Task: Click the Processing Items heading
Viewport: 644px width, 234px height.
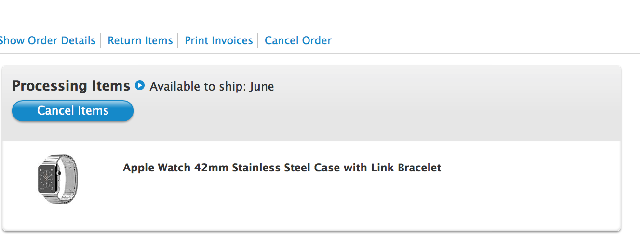Action: pos(71,86)
